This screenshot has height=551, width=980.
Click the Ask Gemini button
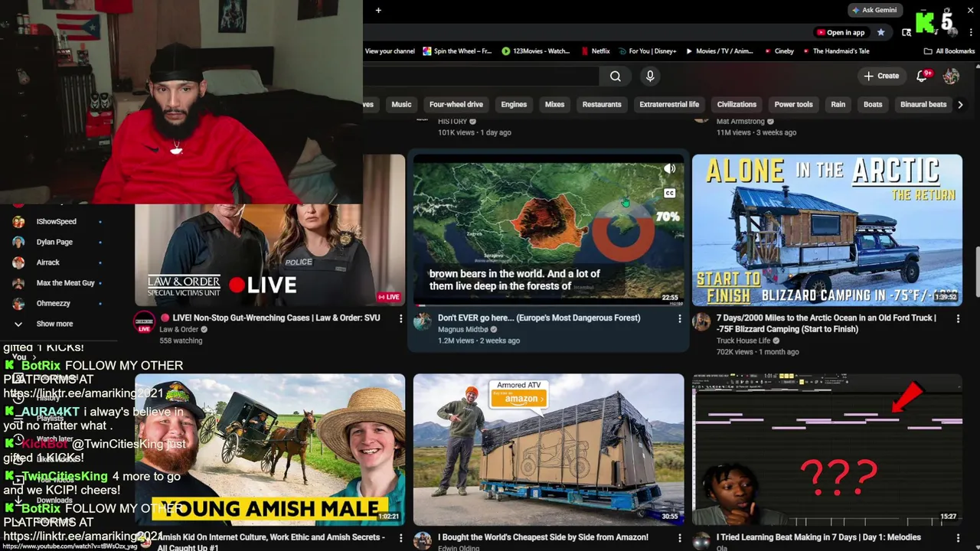874,10
